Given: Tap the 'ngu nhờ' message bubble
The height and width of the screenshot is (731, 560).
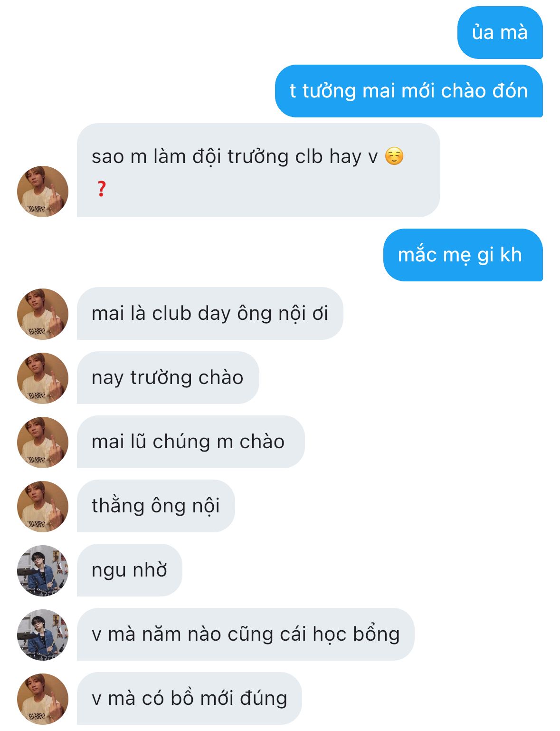Looking at the screenshot, I should [129, 570].
